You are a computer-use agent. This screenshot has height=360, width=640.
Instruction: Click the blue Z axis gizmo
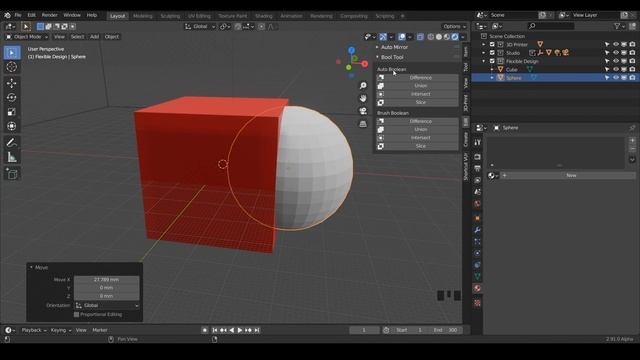click(x=351, y=50)
